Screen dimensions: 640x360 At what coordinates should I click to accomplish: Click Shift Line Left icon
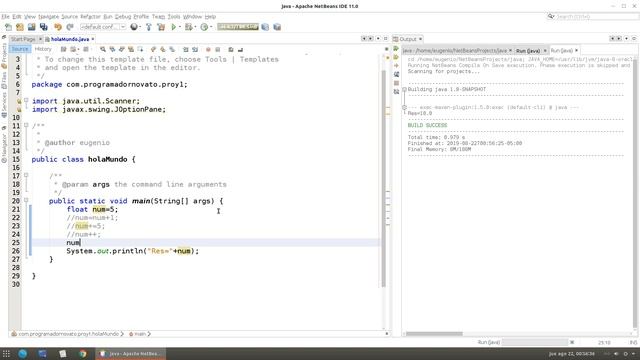185,49
